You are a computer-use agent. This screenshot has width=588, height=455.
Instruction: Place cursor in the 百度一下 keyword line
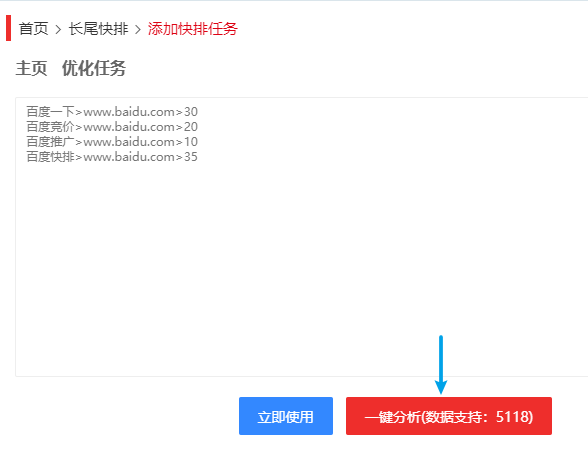click(x=112, y=112)
